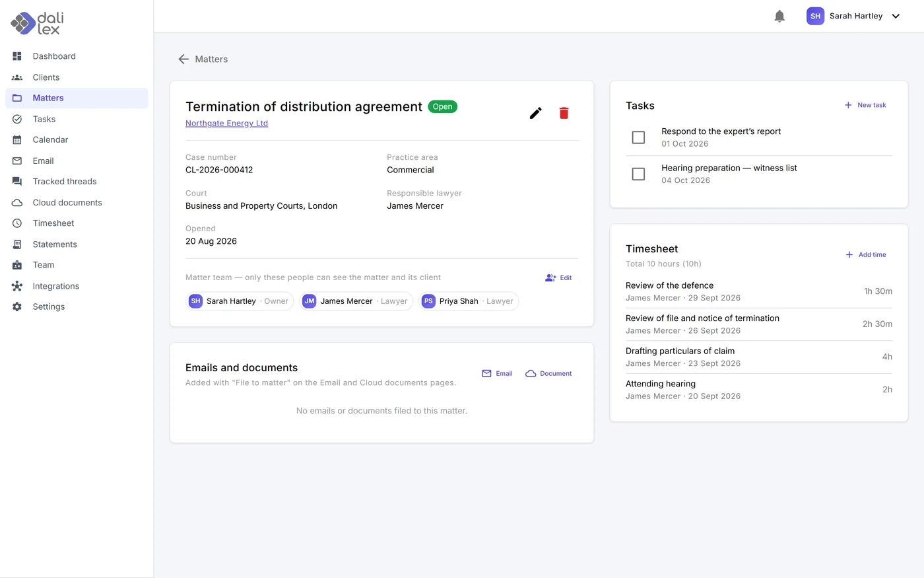Image resolution: width=924 pixels, height=578 pixels.
Task: Click Responsible lawyer James Mercer value
Action: point(415,206)
